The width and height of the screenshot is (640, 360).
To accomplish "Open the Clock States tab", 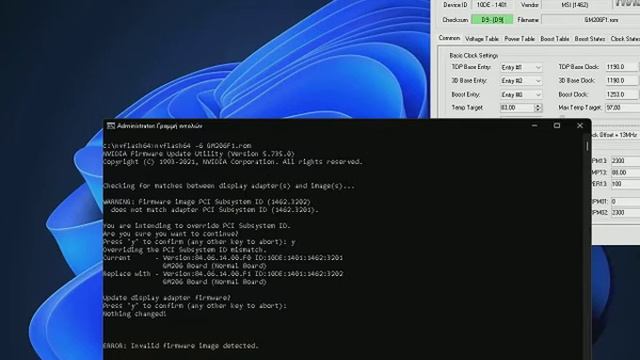I will point(624,39).
